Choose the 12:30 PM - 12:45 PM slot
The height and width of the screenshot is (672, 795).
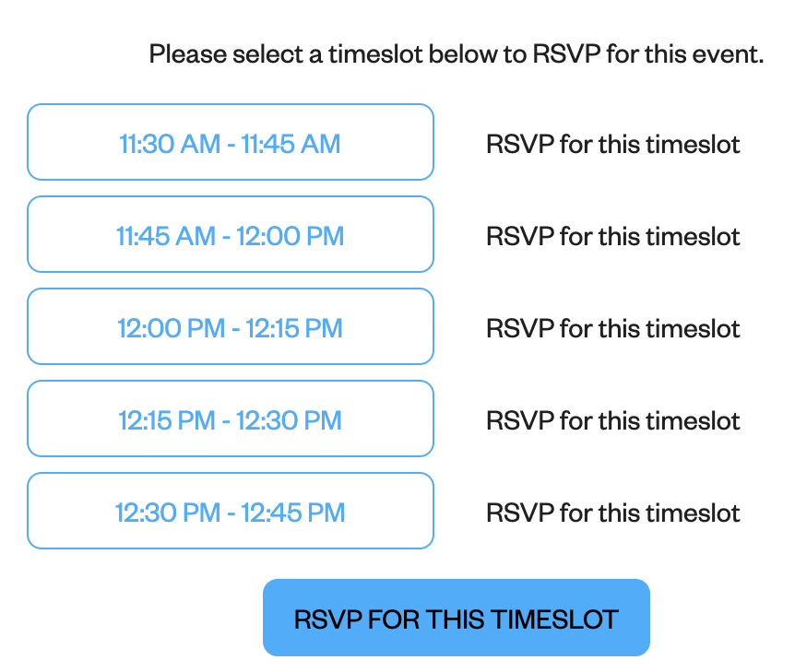231,511
